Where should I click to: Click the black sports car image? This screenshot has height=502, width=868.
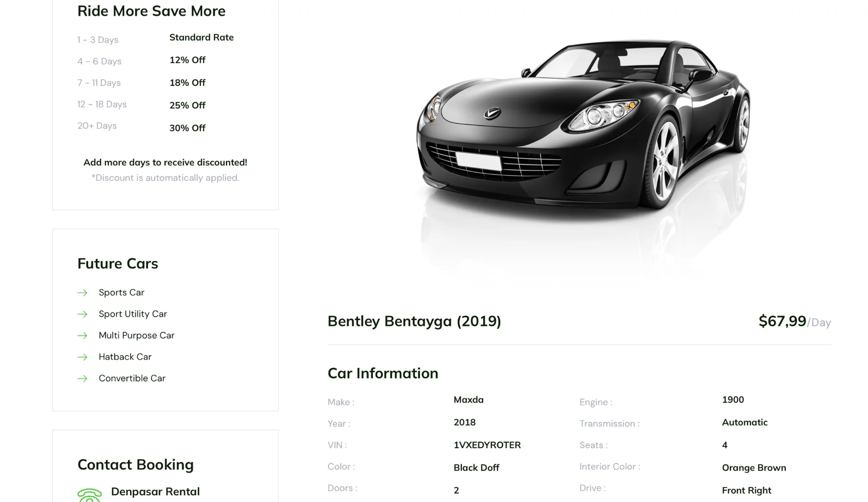click(x=582, y=131)
